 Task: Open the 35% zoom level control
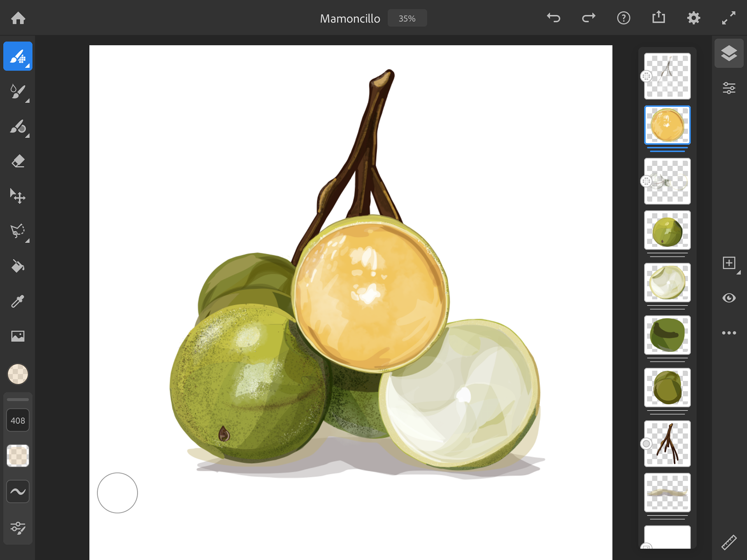(x=407, y=19)
